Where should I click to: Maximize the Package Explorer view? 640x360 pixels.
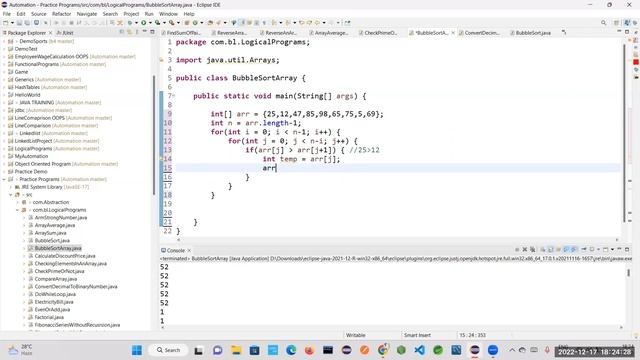[152, 32]
